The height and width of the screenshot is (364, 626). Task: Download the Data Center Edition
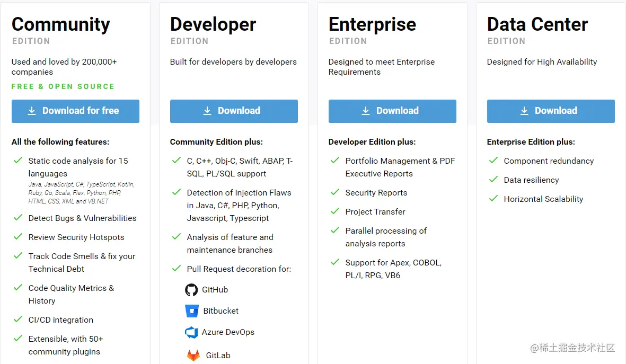(551, 111)
